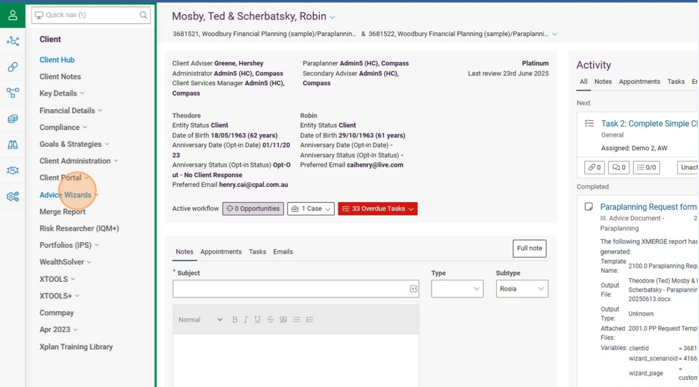Open Paraplanning Request form link
The width and height of the screenshot is (699, 387).
coord(648,207)
